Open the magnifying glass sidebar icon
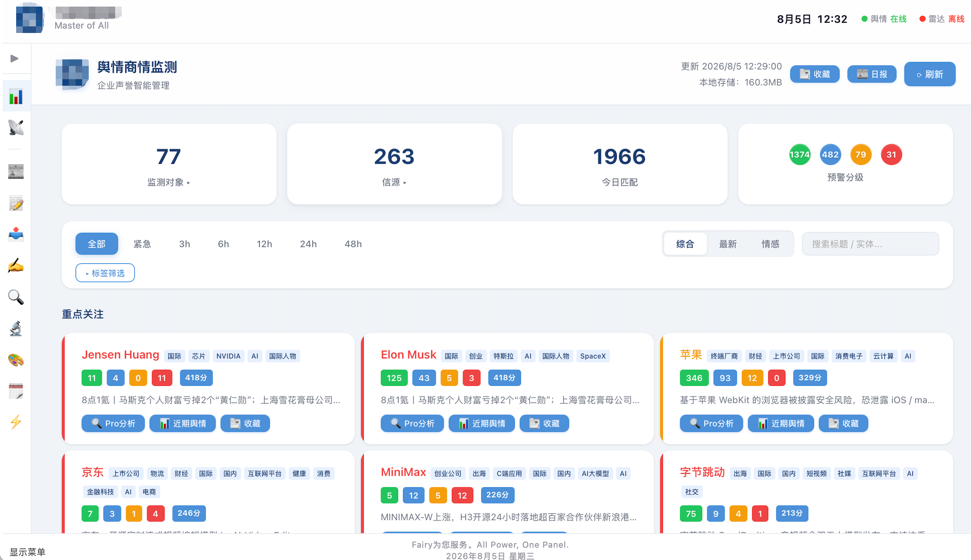 (16, 297)
